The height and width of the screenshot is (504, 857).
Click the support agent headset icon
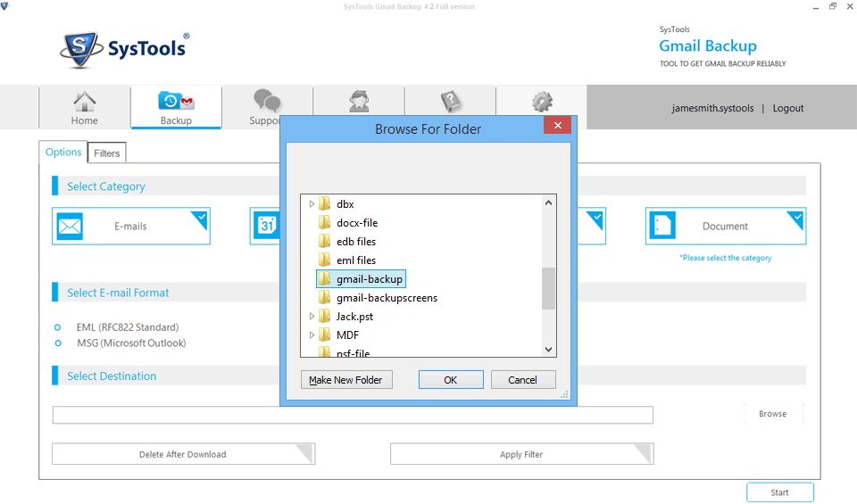click(x=359, y=102)
